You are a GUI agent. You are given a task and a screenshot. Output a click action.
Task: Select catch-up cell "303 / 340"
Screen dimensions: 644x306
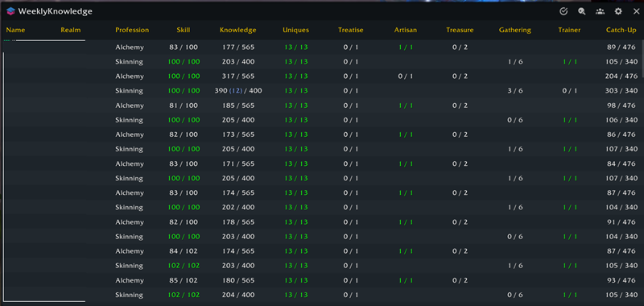pos(621,91)
